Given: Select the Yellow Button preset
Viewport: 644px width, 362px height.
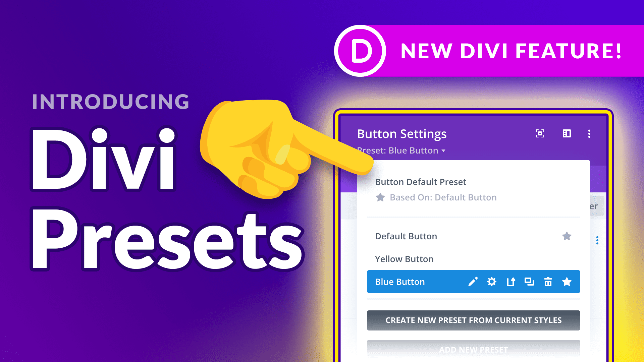Looking at the screenshot, I should pyautogui.click(x=404, y=258).
